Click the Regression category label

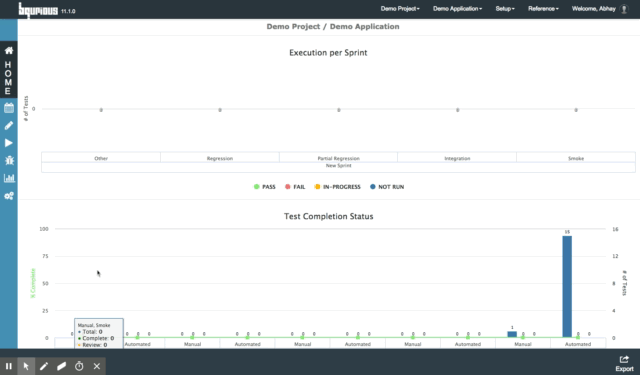pyautogui.click(x=220, y=158)
